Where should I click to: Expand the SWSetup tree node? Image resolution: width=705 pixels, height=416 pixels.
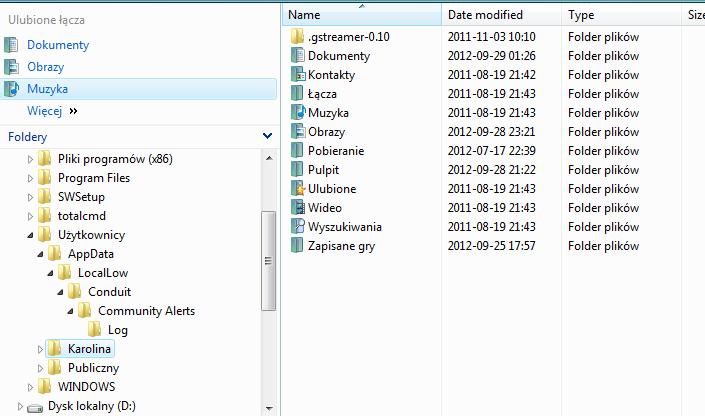pos(30,197)
